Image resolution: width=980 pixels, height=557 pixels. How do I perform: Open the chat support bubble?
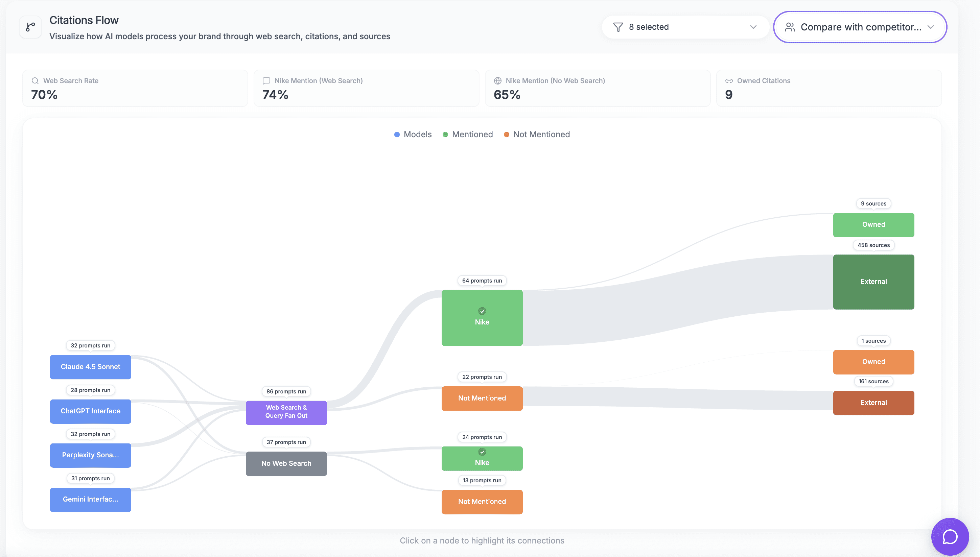pos(950,536)
